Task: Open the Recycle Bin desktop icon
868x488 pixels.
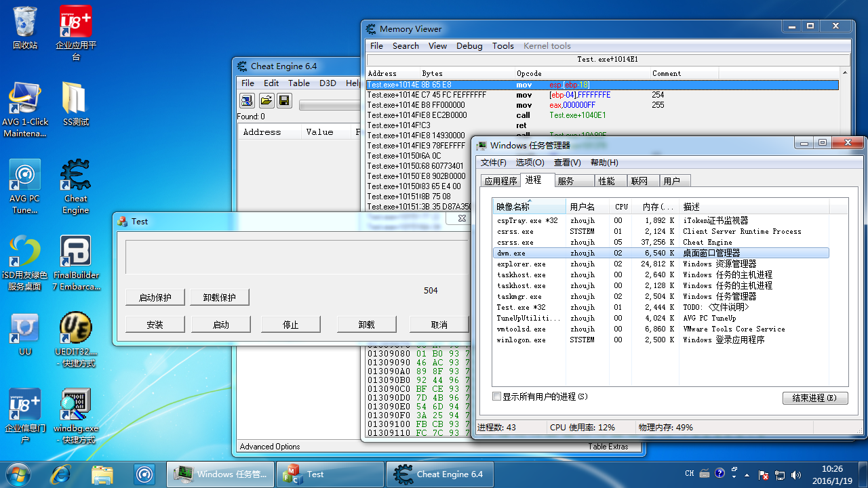Action: (25, 28)
